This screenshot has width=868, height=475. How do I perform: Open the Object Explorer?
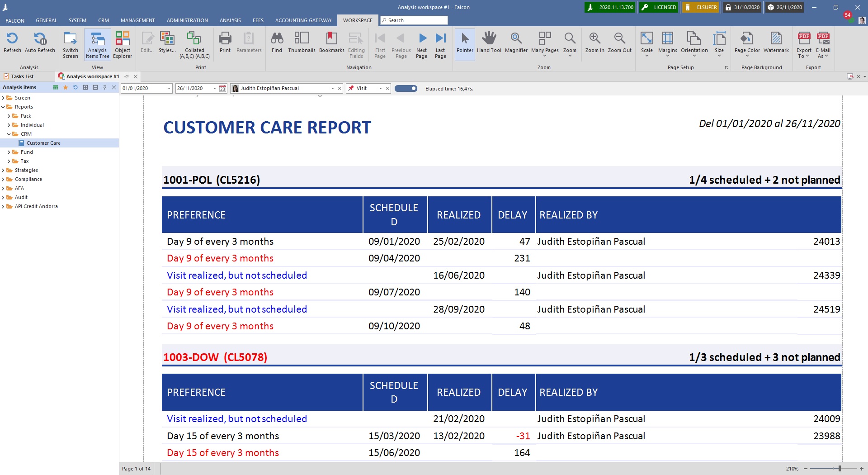coord(123,43)
